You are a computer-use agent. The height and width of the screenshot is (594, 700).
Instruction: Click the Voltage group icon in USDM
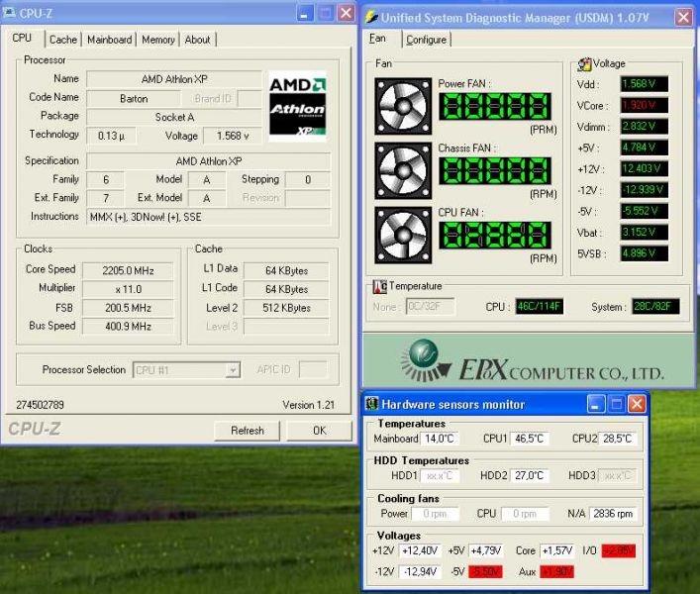tap(584, 64)
